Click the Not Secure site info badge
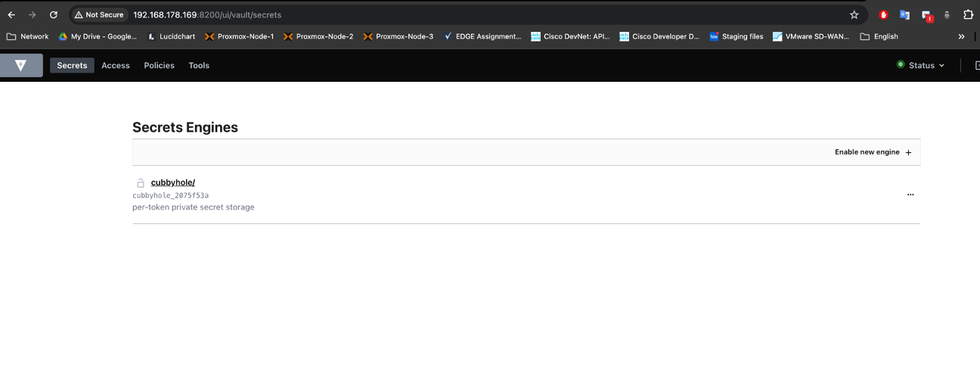 pos(99,15)
